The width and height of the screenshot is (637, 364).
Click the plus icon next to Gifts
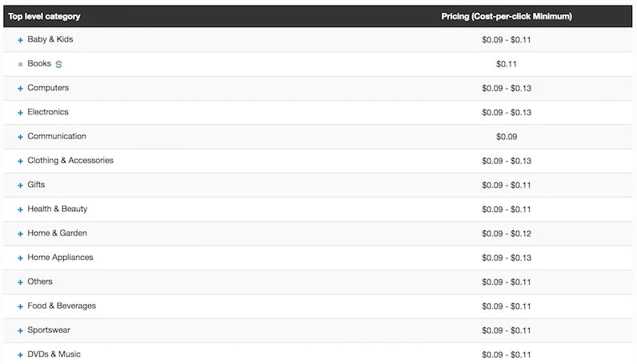coord(20,186)
